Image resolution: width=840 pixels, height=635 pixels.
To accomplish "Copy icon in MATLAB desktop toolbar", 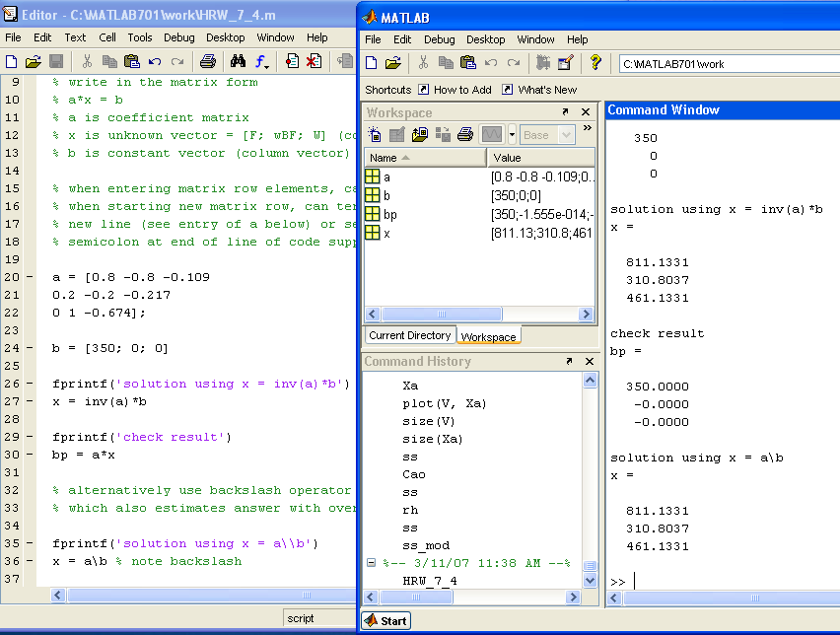I will pos(446,63).
